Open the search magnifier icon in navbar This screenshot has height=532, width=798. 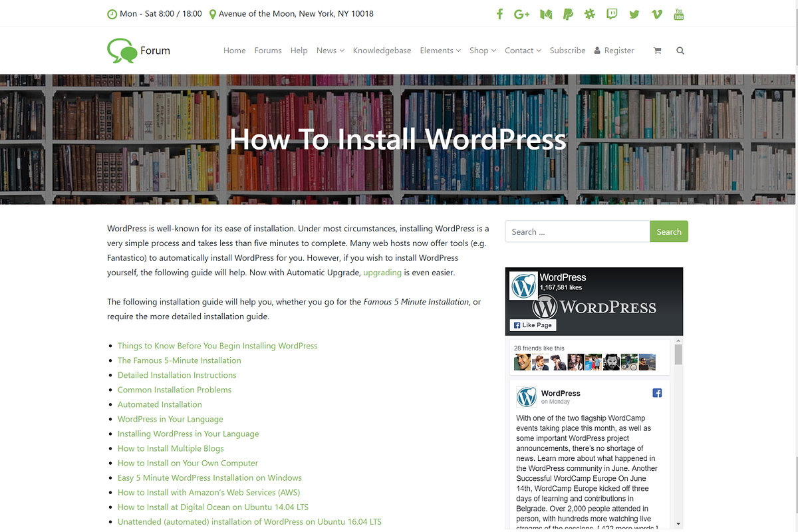(x=680, y=51)
